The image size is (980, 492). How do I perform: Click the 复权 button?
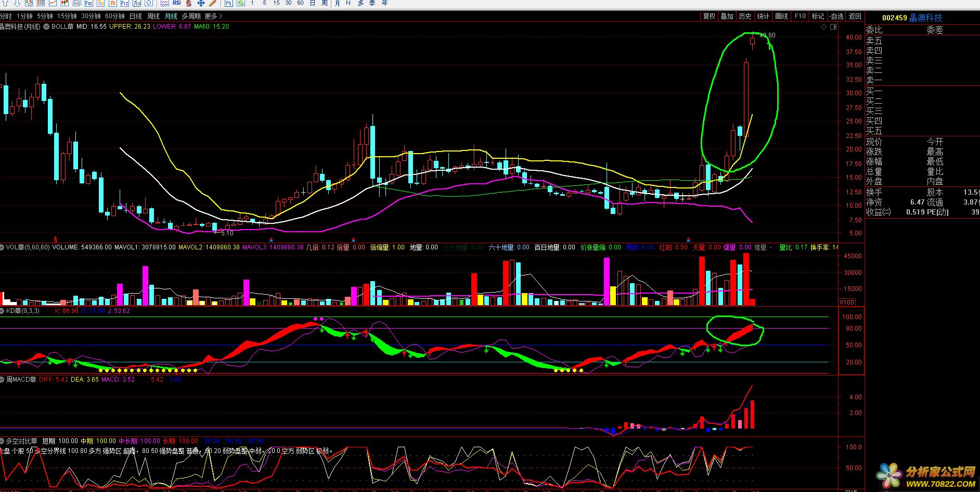coord(709,16)
